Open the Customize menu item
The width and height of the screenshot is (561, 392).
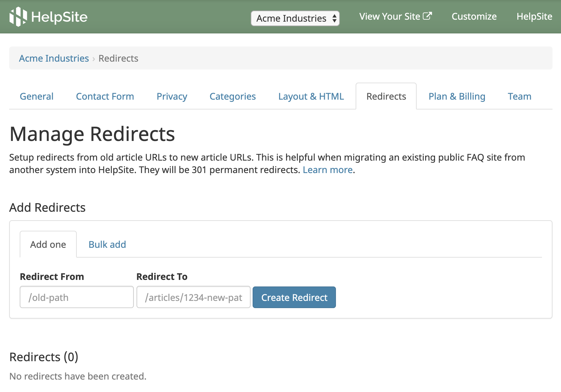pyautogui.click(x=474, y=16)
